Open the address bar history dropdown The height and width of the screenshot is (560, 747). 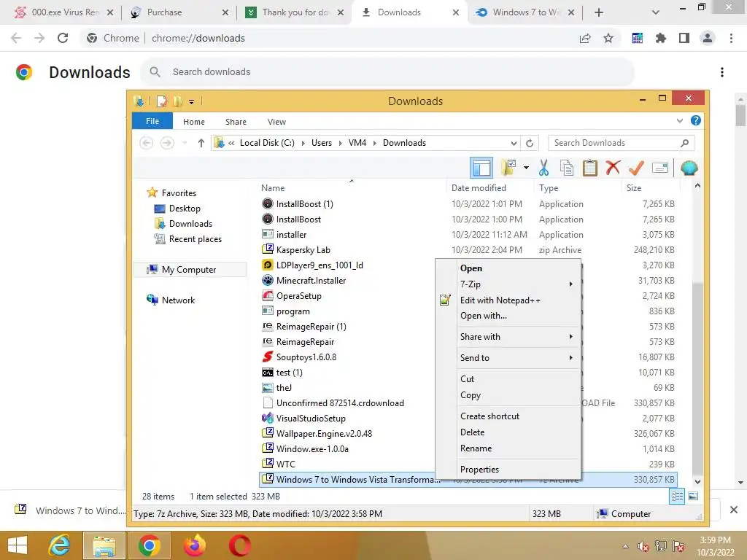point(514,143)
